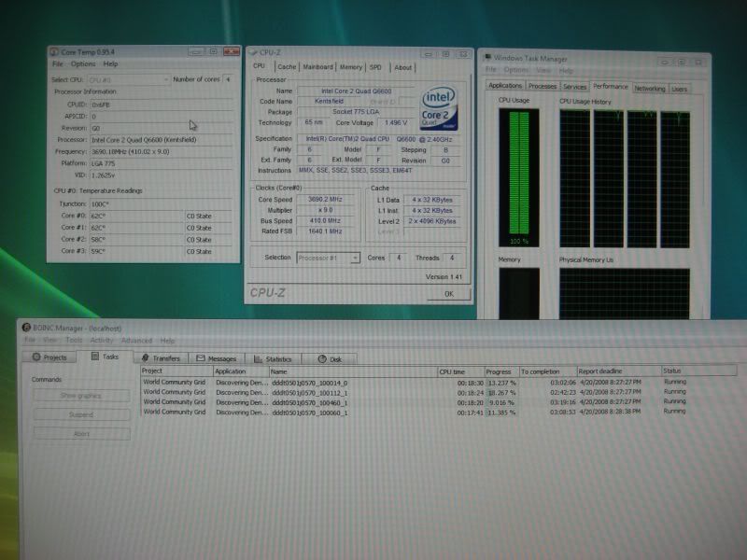
Task: Switch to Transfers tab in BOINC Manager
Action: click(x=161, y=358)
